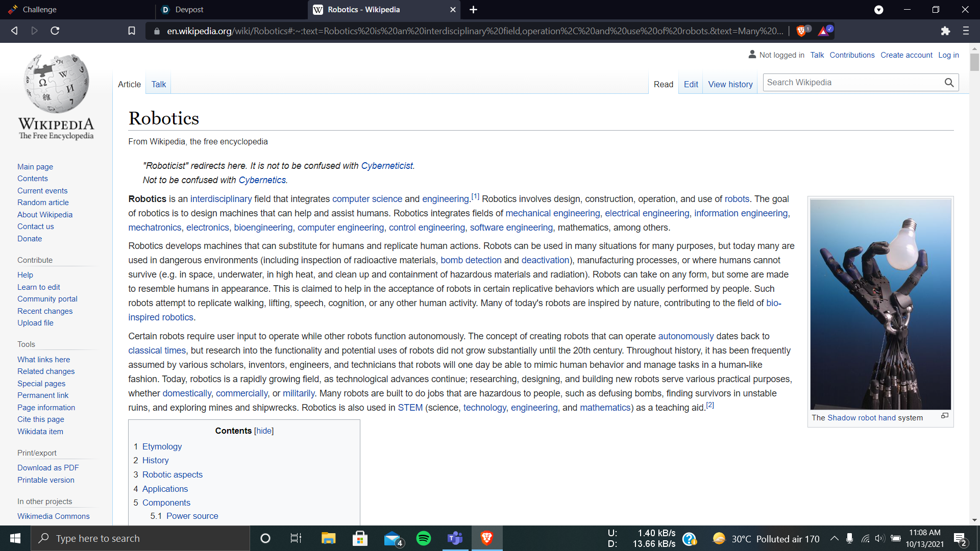The width and height of the screenshot is (980, 551).
Task: Open the new tab plus button
Action: 473,10
